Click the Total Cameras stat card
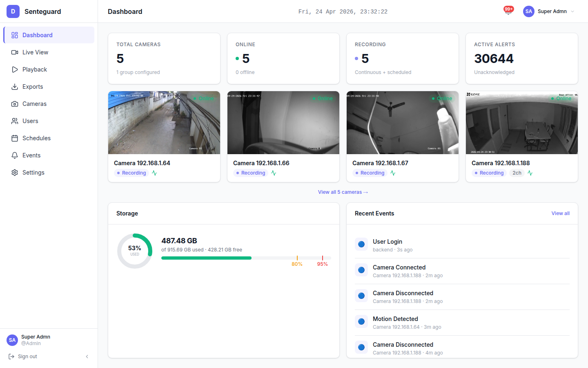This screenshot has height=368, width=588. click(x=164, y=58)
